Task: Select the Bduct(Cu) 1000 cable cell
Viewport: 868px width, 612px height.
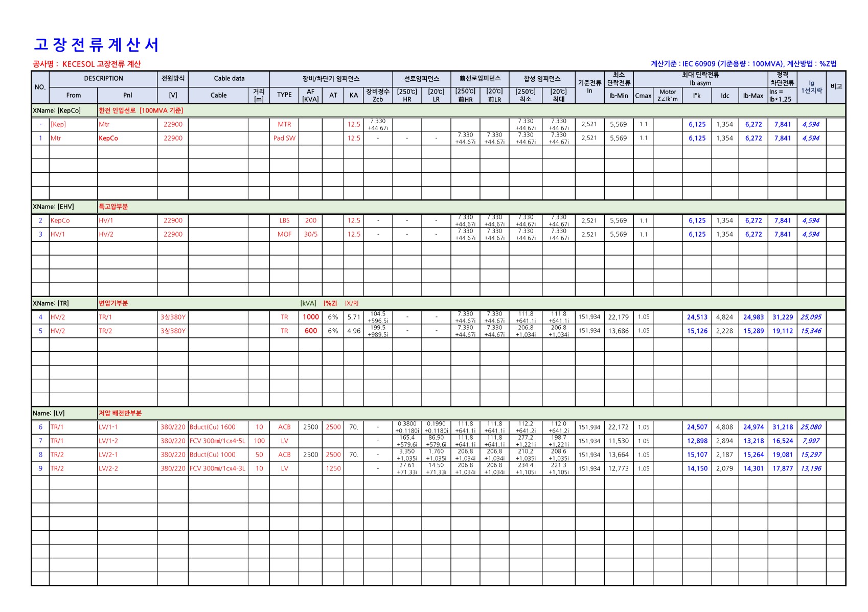Action: (218, 455)
